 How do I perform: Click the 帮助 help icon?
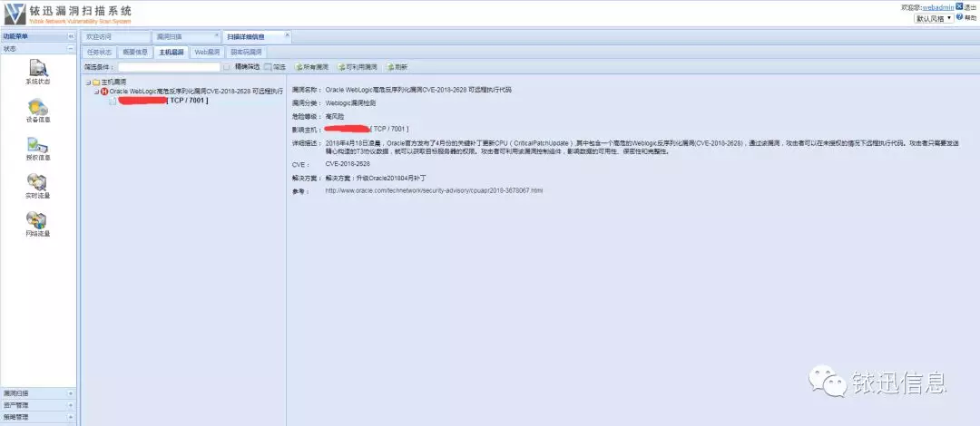[959, 17]
